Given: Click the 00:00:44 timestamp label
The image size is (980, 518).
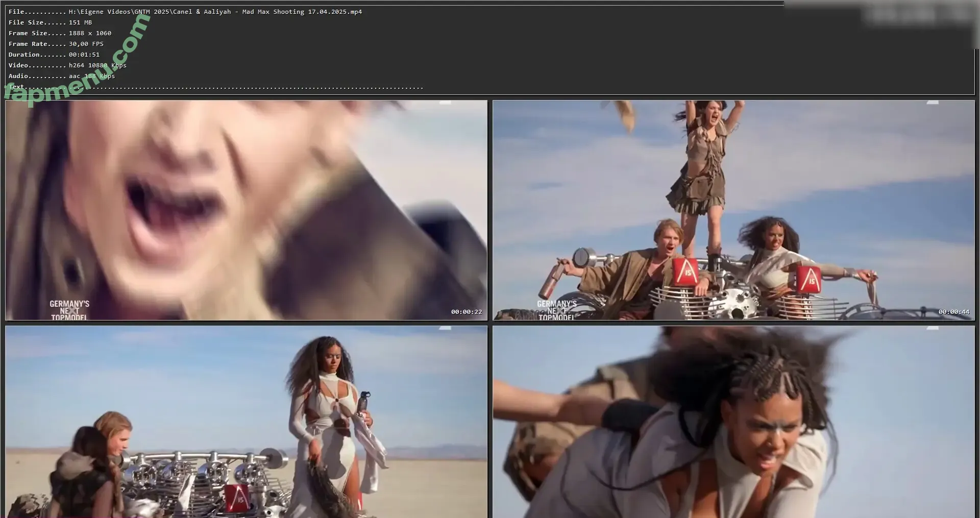Looking at the screenshot, I should click(953, 312).
